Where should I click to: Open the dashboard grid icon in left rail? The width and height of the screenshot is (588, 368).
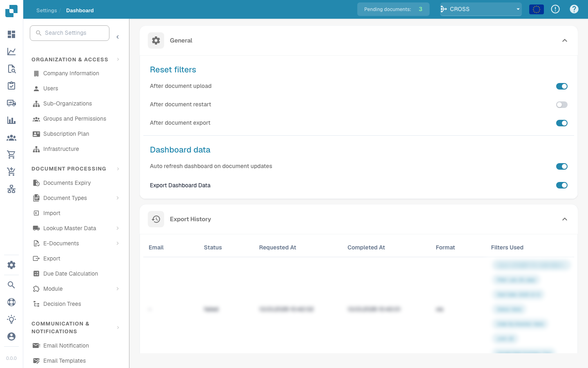11,34
